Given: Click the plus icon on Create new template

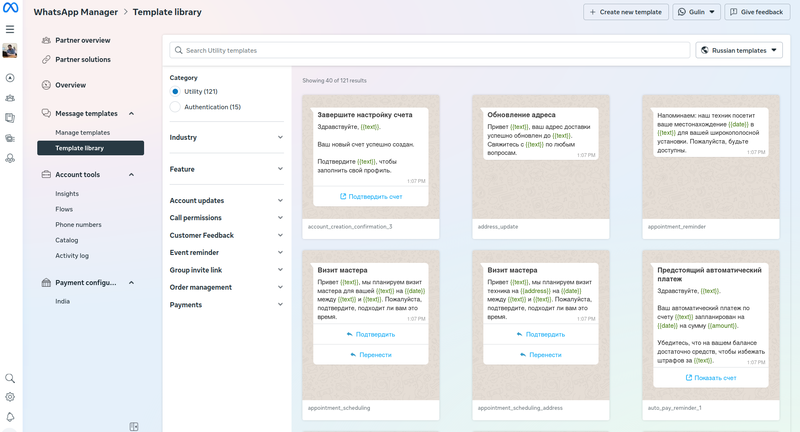Looking at the screenshot, I should (592, 12).
